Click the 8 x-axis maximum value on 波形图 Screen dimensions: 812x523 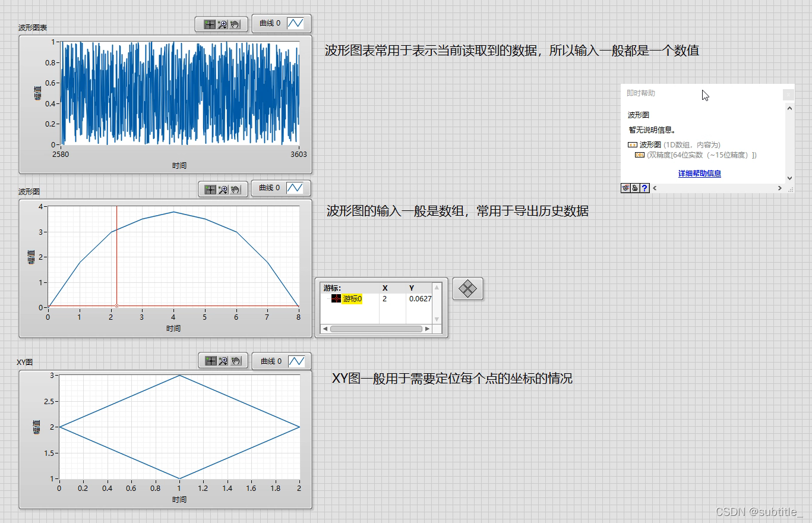[x=298, y=317]
